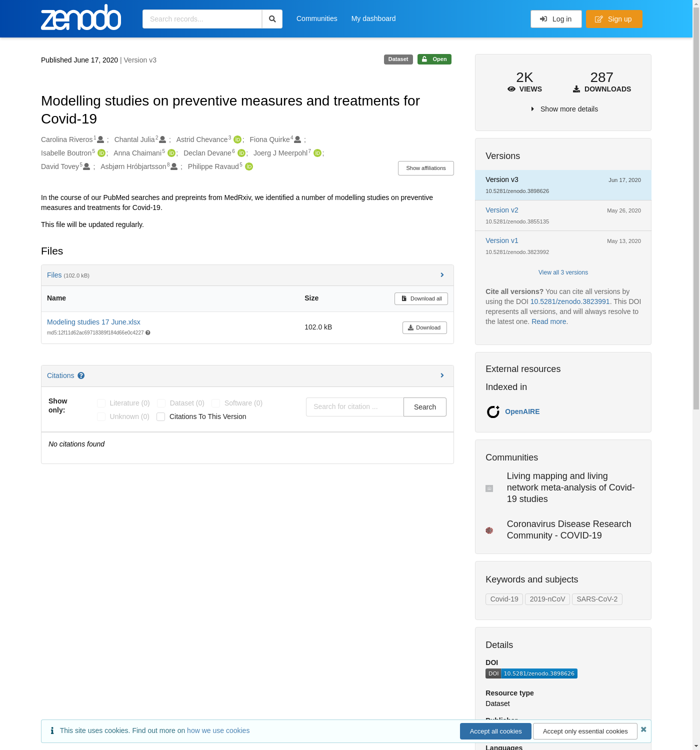Toggle the Literature (0) checkbox
700x750 pixels.
tap(101, 403)
